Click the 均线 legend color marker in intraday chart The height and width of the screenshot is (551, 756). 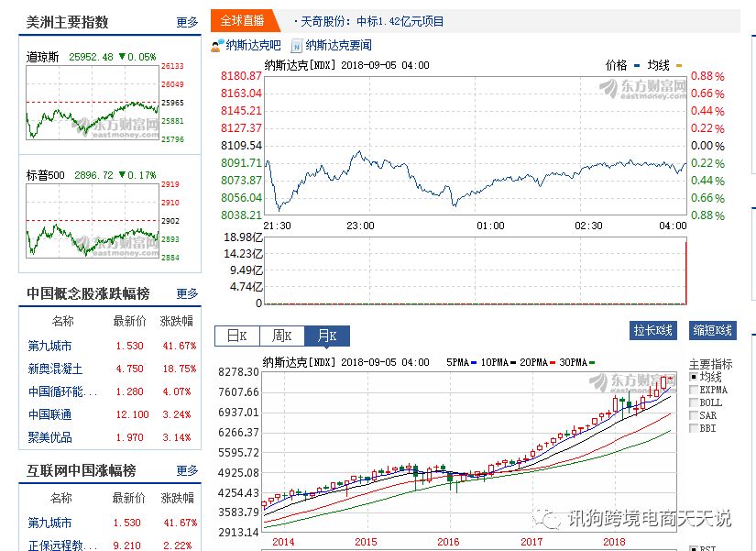pos(679,66)
